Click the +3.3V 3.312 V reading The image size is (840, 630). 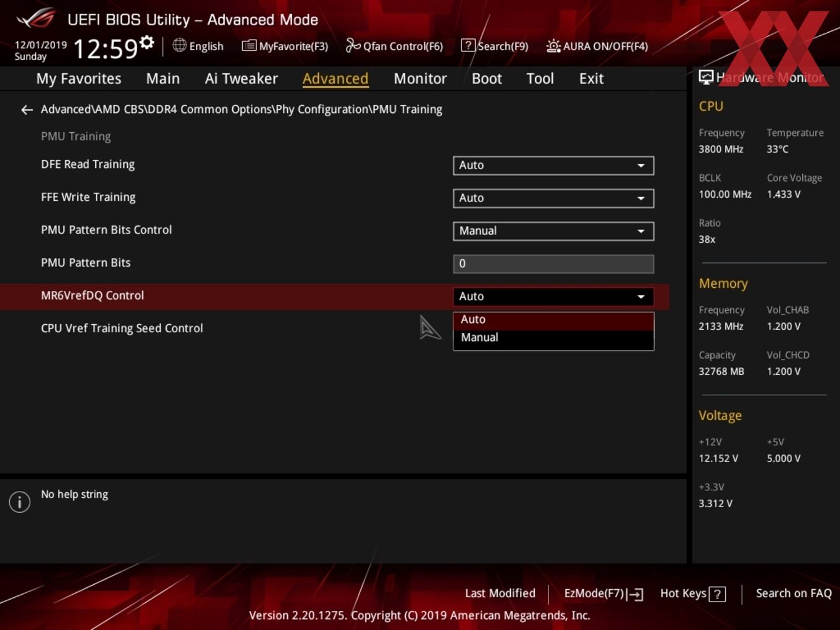[715, 504]
